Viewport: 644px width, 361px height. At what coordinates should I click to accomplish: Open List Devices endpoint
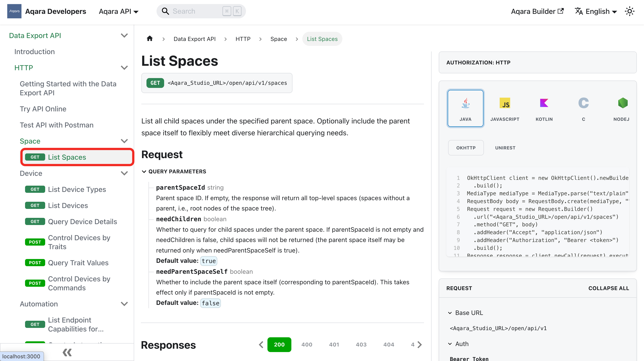tap(68, 205)
